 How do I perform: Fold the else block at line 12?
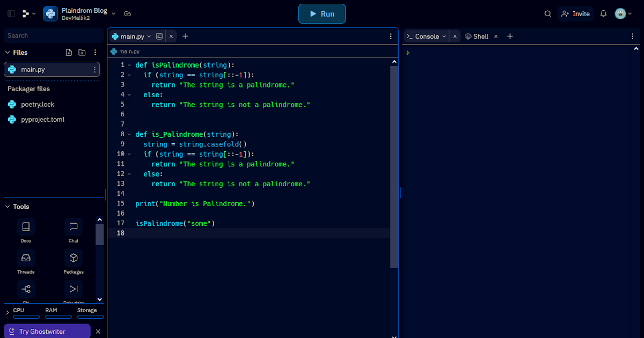pos(129,174)
